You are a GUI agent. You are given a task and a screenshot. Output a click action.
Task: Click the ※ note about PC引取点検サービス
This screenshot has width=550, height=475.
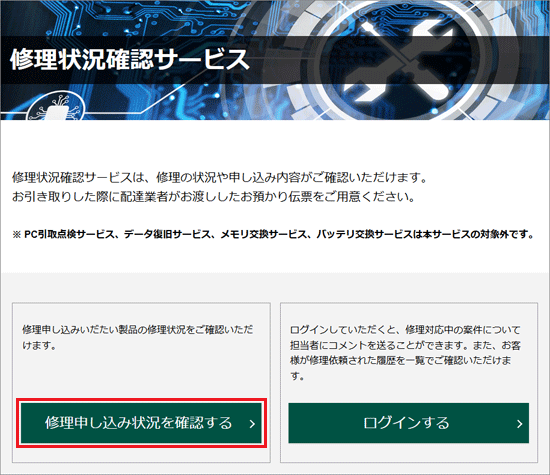(x=273, y=234)
